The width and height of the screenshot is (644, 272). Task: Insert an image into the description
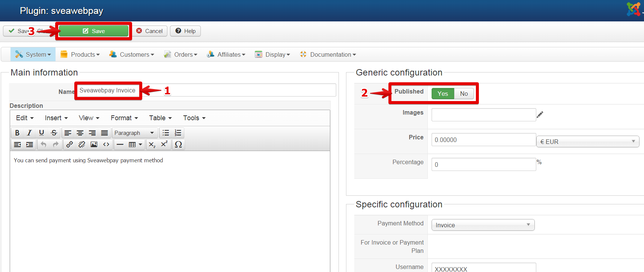click(94, 145)
